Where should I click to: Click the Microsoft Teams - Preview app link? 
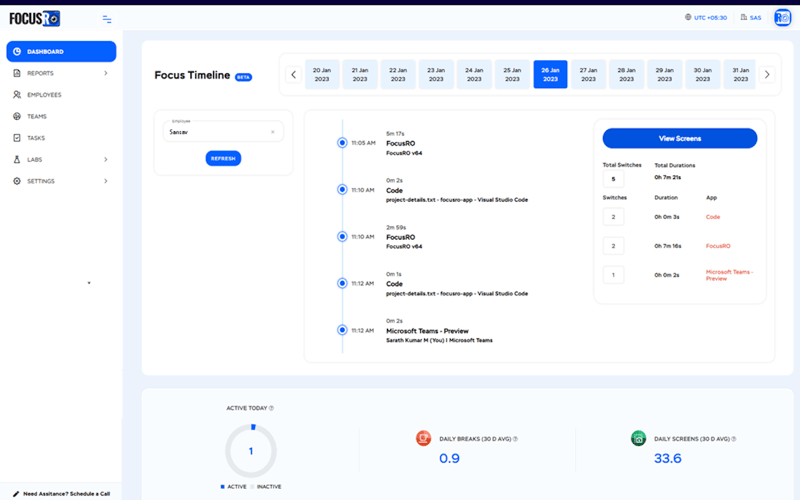729,275
